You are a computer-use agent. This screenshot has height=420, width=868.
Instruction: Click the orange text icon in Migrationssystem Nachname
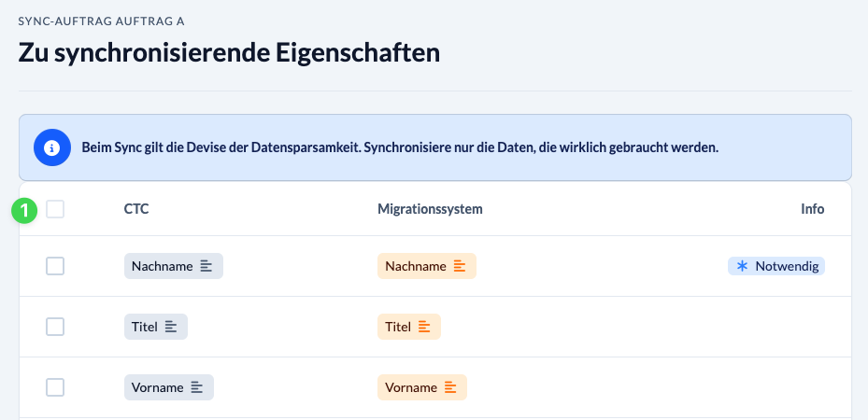pos(460,266)
